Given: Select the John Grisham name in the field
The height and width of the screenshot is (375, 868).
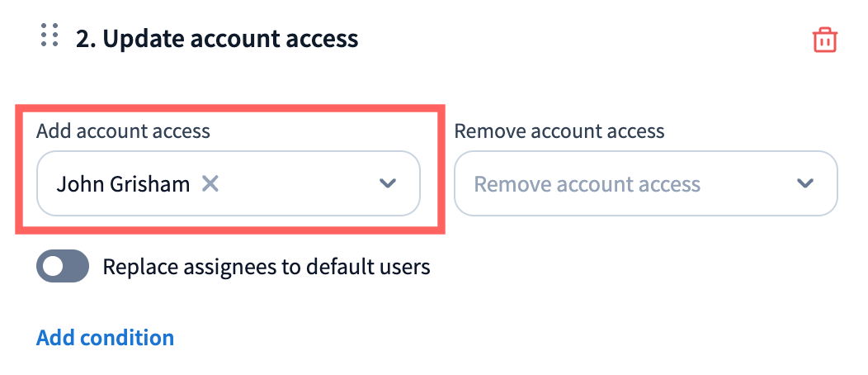Looking at the screenshot, I should [x=122, y=183].
